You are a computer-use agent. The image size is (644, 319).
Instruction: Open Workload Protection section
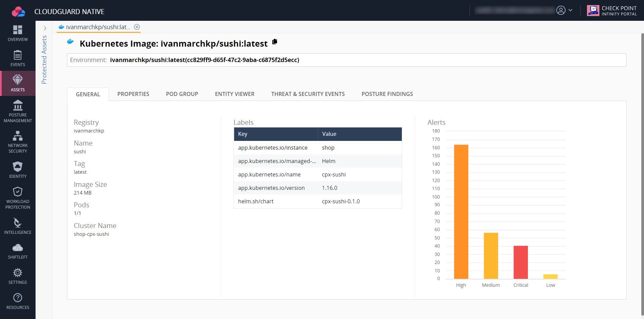pyautogui.click(x=18, y=198)
